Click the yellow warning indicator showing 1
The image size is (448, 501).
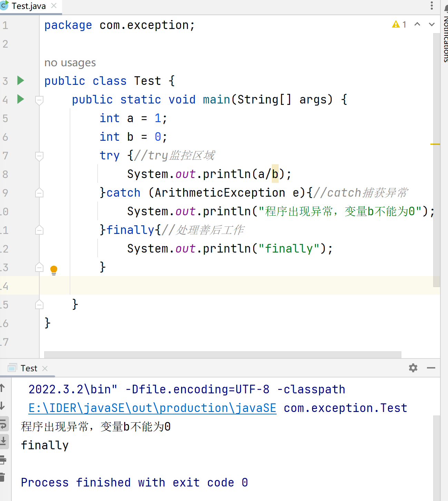[x=399, y=24]
